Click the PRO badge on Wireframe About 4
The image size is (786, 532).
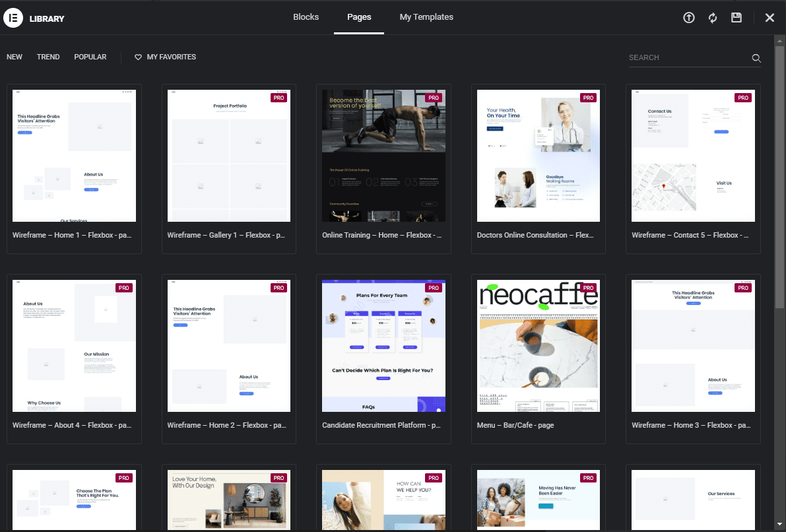(x=124, y=288)
